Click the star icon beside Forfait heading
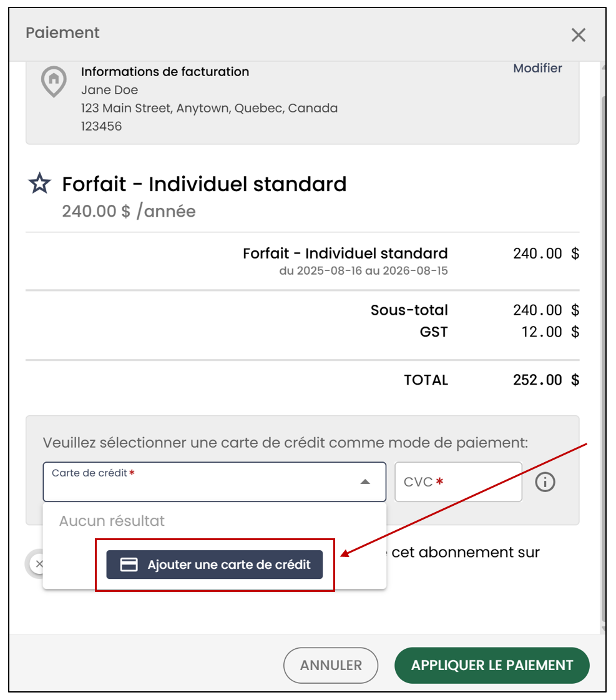The height and width of the screenshot is (700, 616). 40,184
